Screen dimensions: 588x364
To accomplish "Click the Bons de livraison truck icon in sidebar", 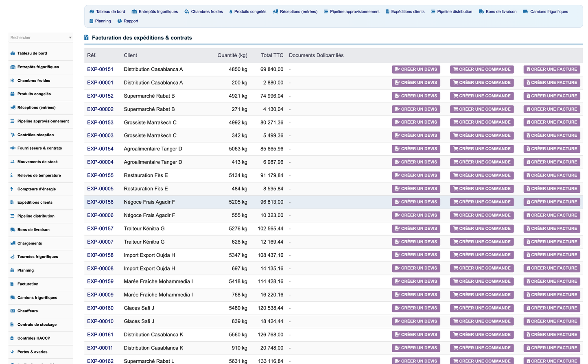I will tap(13, 230).
